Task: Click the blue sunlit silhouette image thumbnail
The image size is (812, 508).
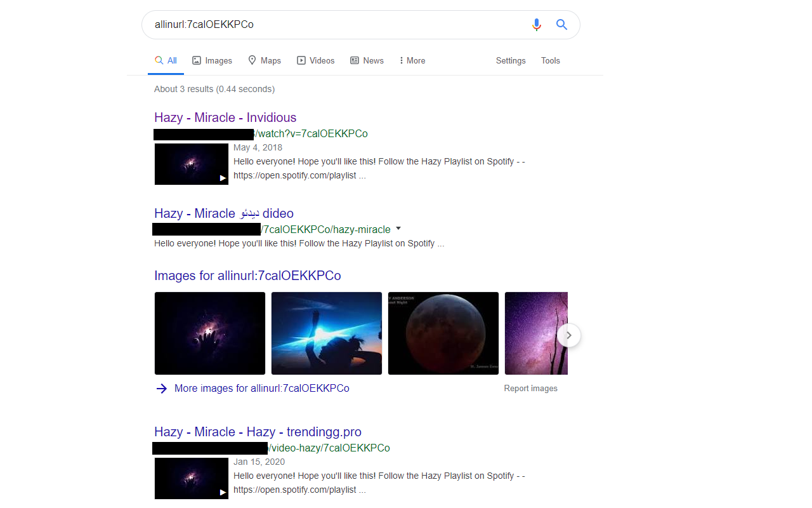Action: tap(327, 333)
